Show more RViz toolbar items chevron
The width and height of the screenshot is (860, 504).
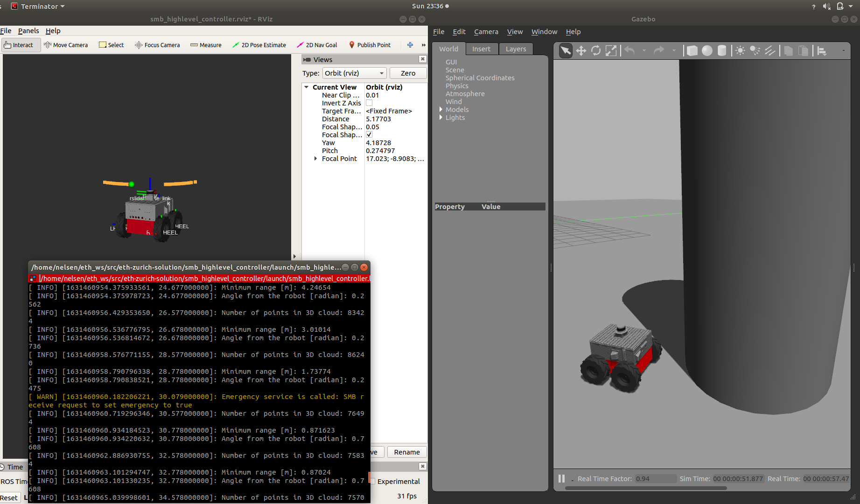pos(423,45)
